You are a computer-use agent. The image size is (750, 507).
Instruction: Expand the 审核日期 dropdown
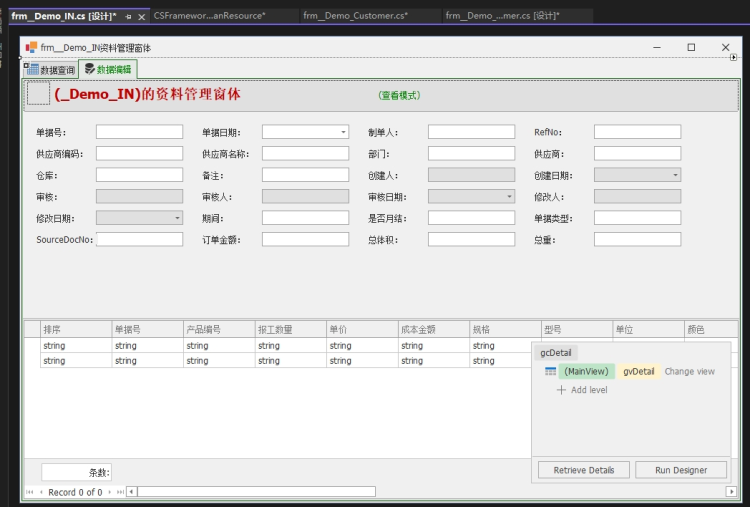point(509,197)
